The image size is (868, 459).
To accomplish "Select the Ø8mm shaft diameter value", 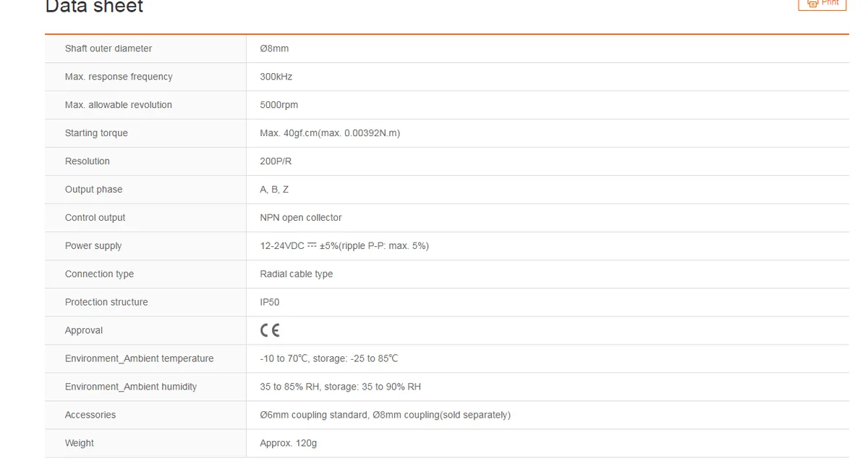I will tap(274, 49).
